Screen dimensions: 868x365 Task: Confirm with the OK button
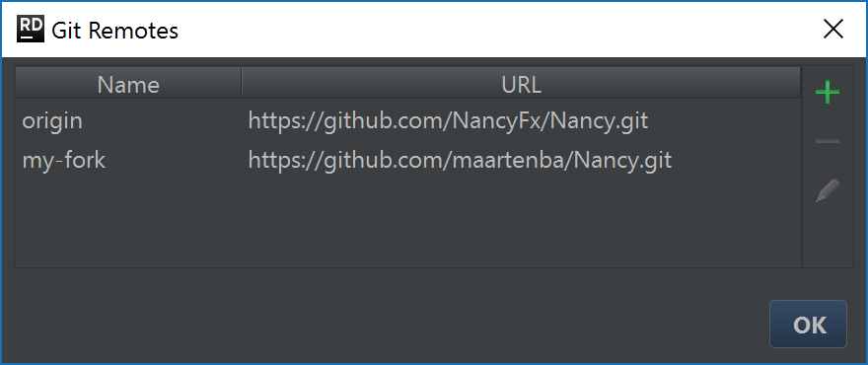click(808, 325)
